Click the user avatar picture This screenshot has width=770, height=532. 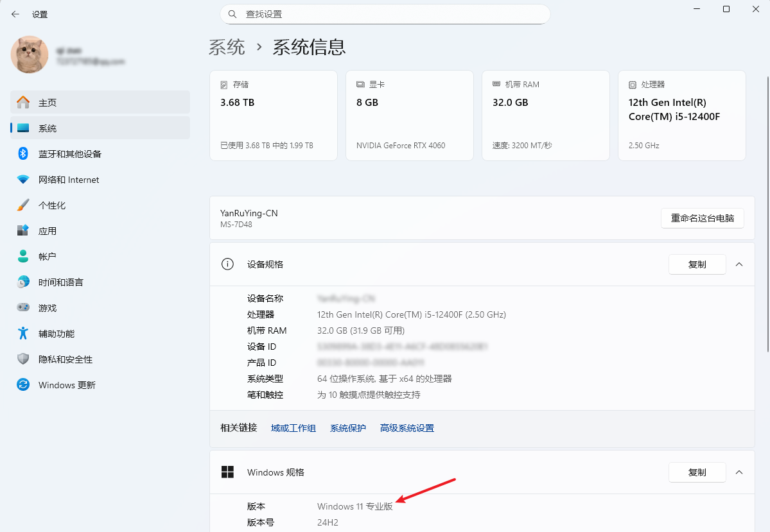coord(30,55)
